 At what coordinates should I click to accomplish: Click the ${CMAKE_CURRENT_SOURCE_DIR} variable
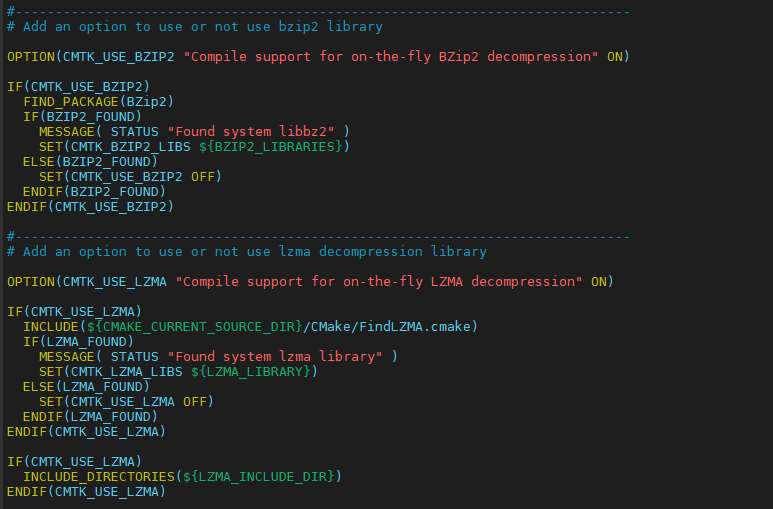click(x=195, y=327)
